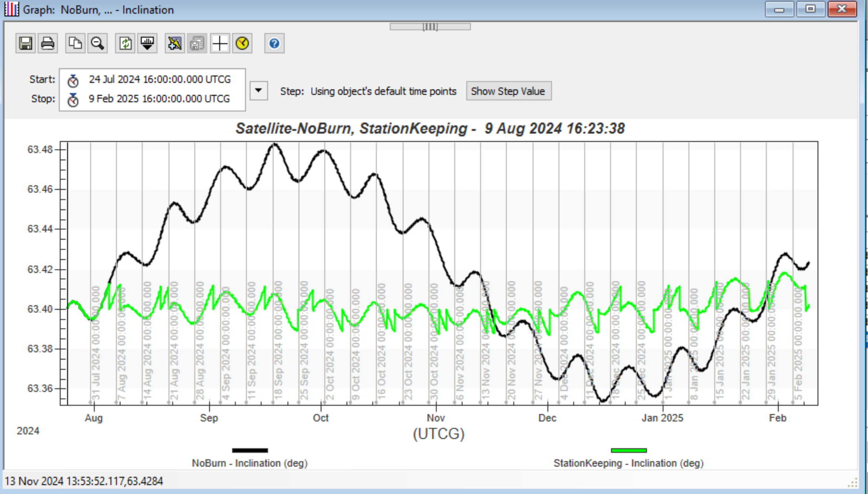Open the graph properties wizard icon
Image resolution: width=868 pixels, height=494 pixels.
click(175, 44)
